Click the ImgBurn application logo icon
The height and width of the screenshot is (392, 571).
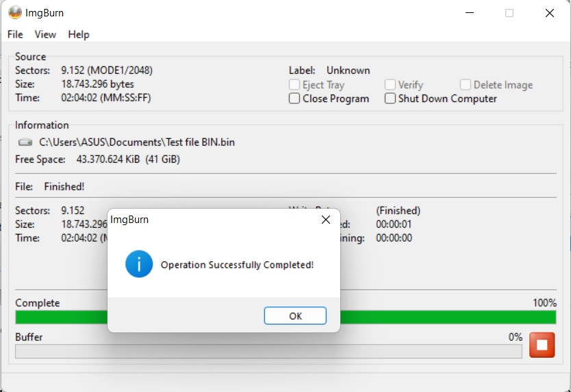coord(15,13)
